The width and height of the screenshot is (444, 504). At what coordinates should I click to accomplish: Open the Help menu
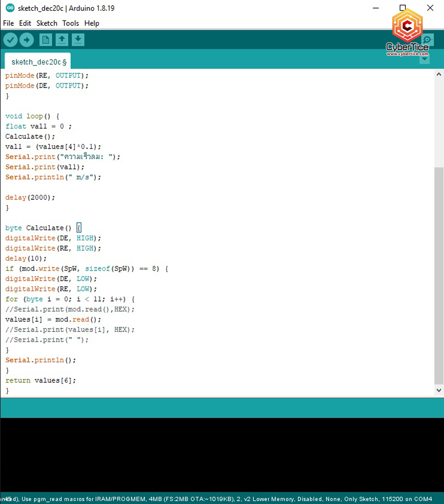[91, 23]
